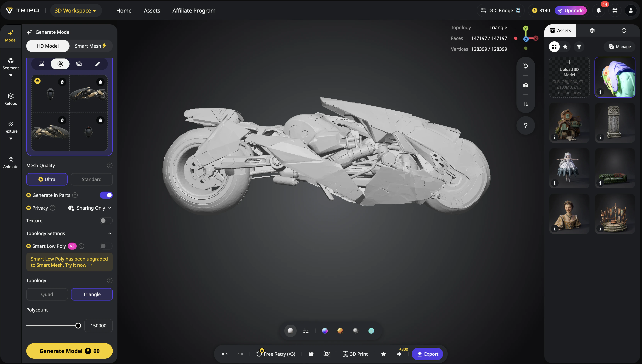
Task: Select the Model sidebar tool
Action: pyautogui.click(x=10, y=36)
